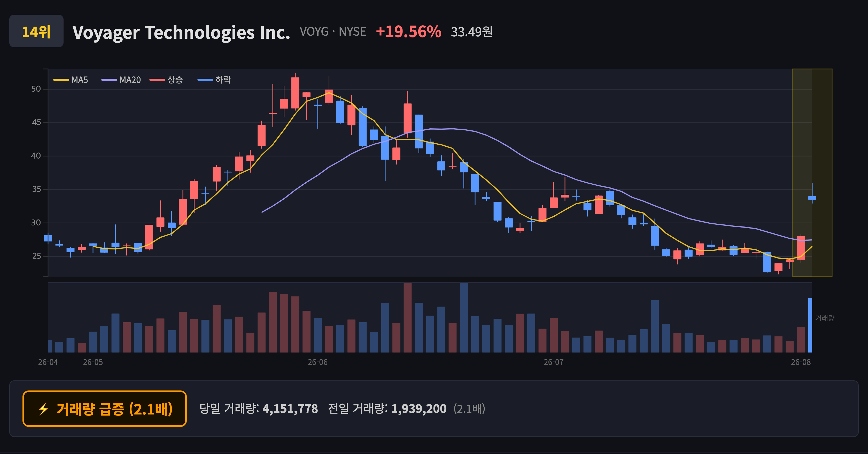Click the Voyager Technologies Inc. title

click(181, 32)
